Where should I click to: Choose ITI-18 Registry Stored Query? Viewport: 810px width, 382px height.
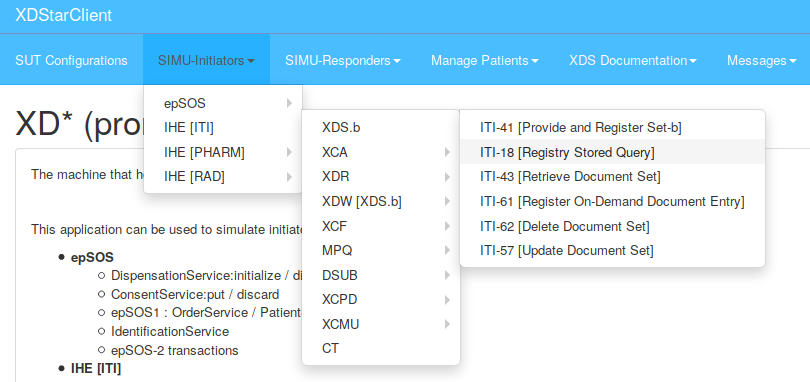pyautogui.click(x=612, y=152)
